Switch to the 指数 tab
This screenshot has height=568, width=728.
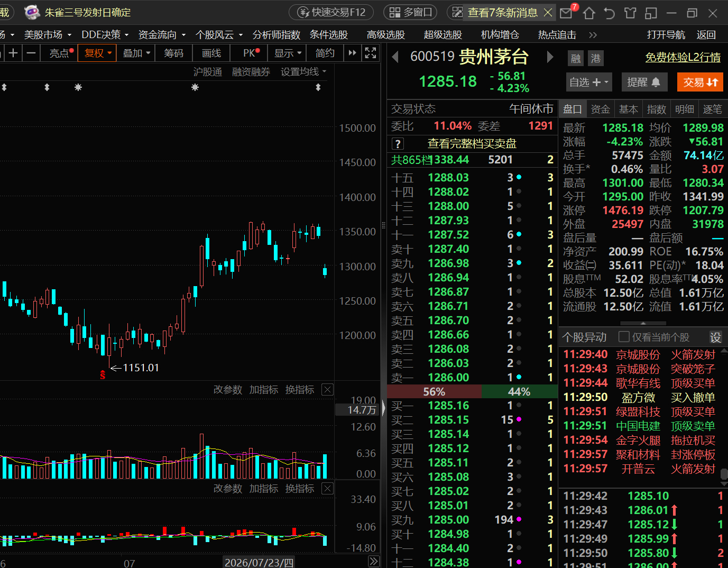click(x=657, y=109)
